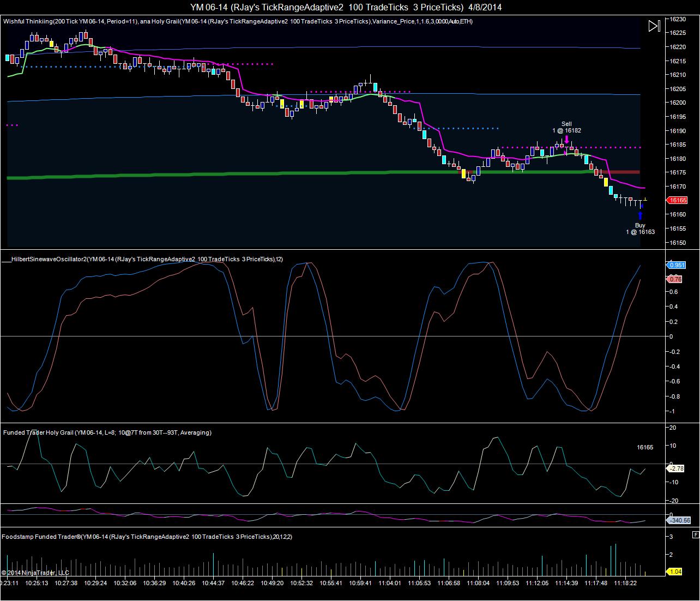The height and width of the screenshot is (601, 700).
Task: Click the 10:59:41 time axis label
Action: point(360,582)
